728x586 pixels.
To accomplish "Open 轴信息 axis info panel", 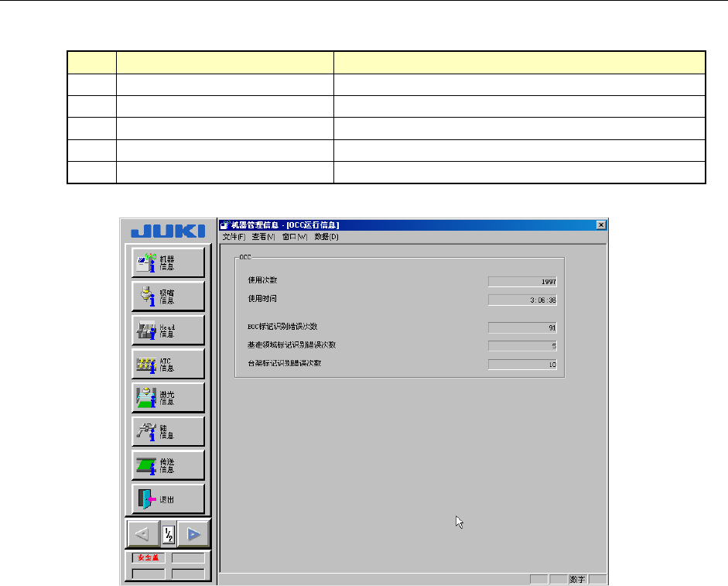I will [168, 432].
